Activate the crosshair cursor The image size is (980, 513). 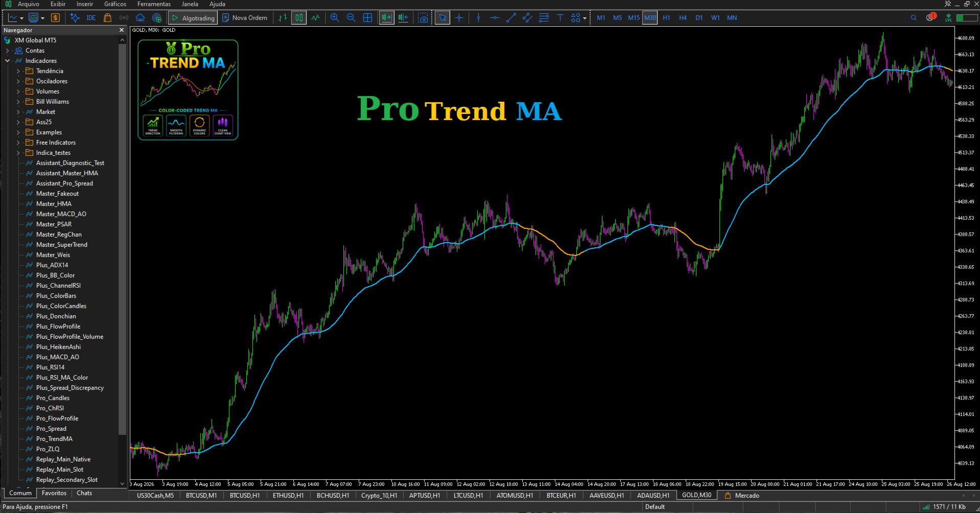pos(459,18)
